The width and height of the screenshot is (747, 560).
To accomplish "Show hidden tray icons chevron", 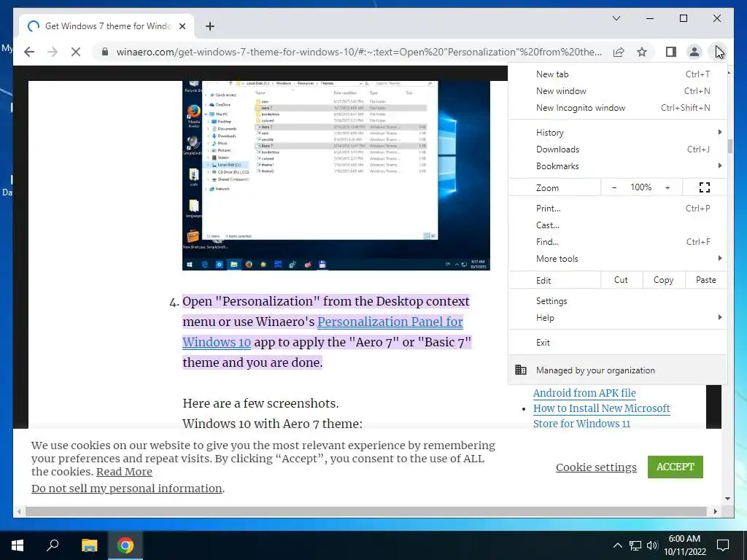I will click(x=617, y=545).
